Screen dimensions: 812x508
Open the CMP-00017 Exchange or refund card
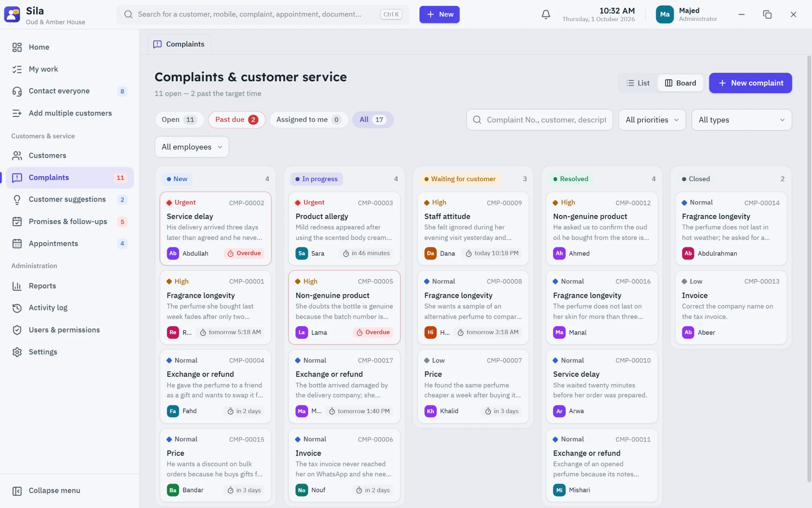(x=344, y=386)
